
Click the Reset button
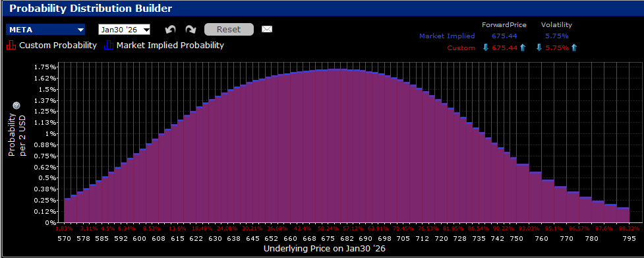point(229,30)
